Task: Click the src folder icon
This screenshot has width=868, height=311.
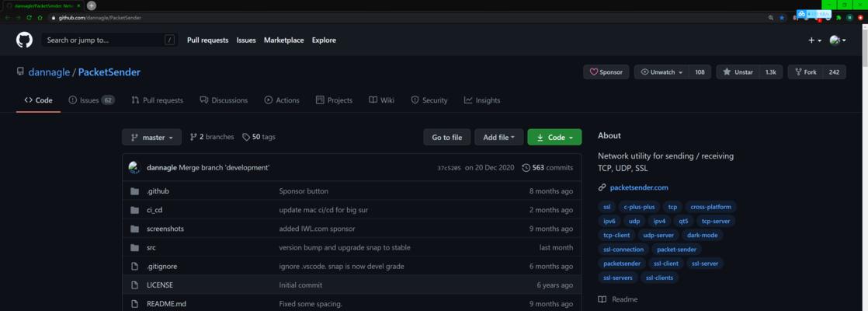Action: pyautogui.click(x=134, y=248)
